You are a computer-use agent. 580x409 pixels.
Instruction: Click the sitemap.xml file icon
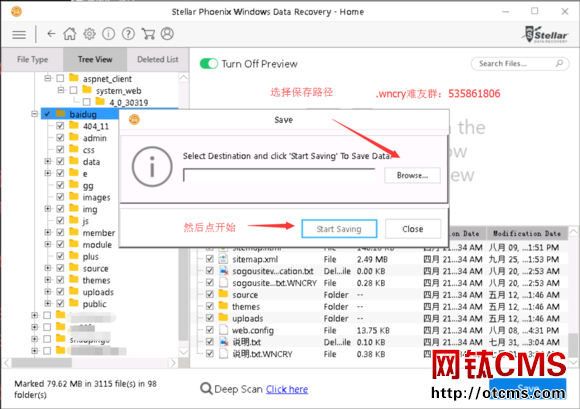[223, 259]
